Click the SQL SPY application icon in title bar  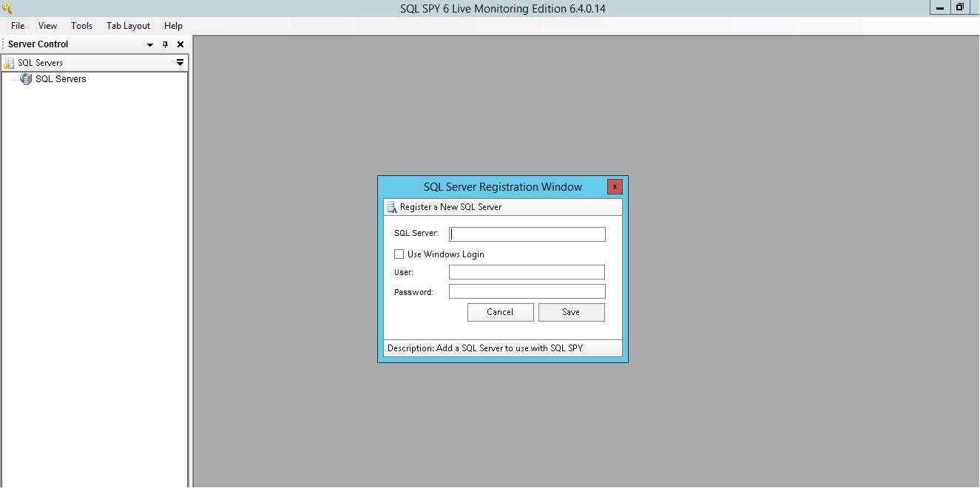pos(8,8)
